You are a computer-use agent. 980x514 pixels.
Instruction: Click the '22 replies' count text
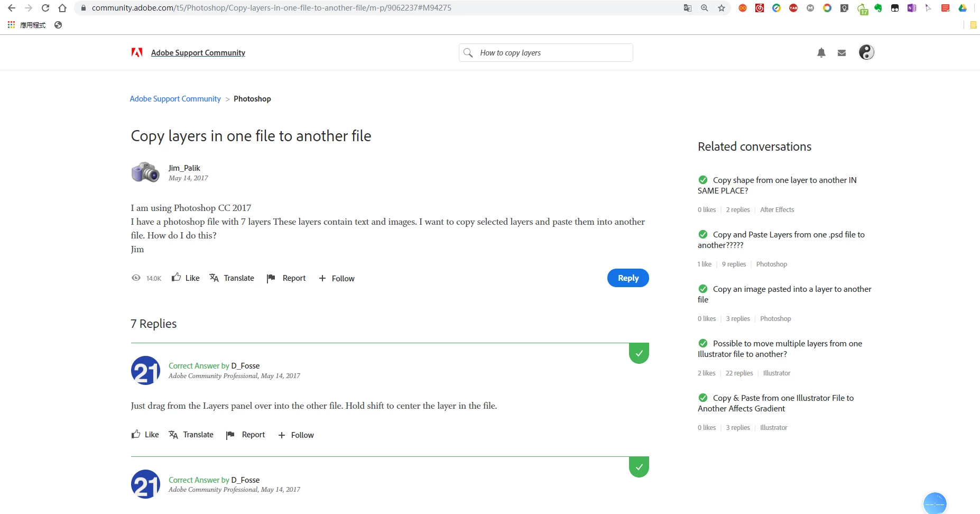click(739, 373)
